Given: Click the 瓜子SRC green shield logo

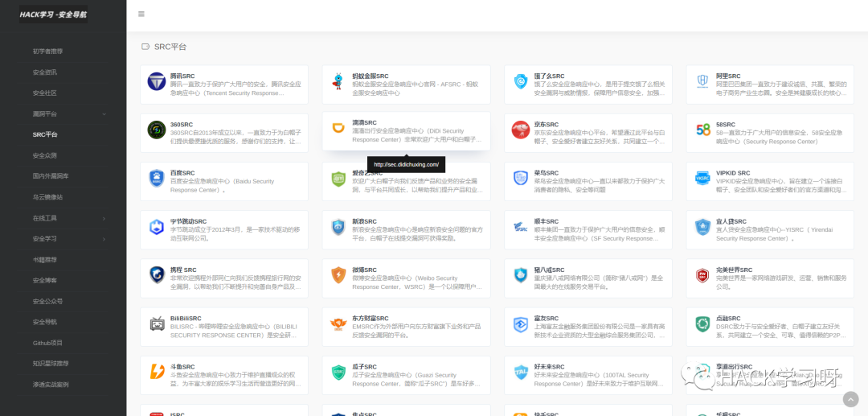Looking at the screenshot, I should (338, 373).
